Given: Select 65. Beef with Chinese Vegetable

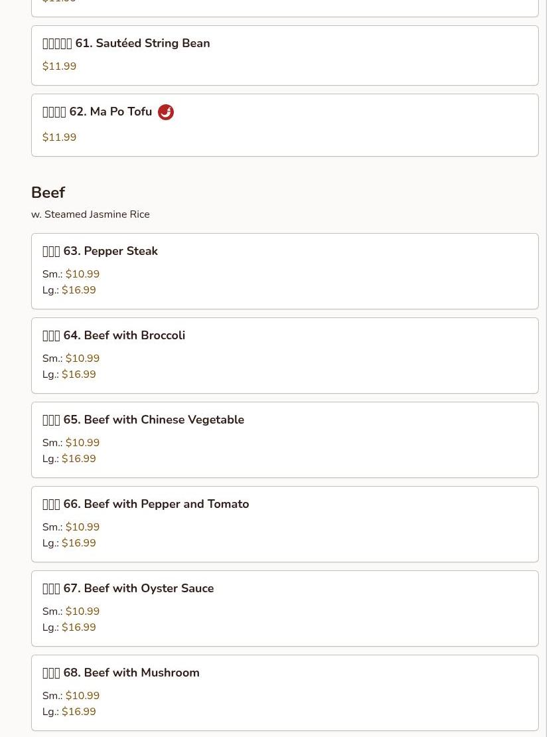Looking at the screenshot, I should coord(285,440).
